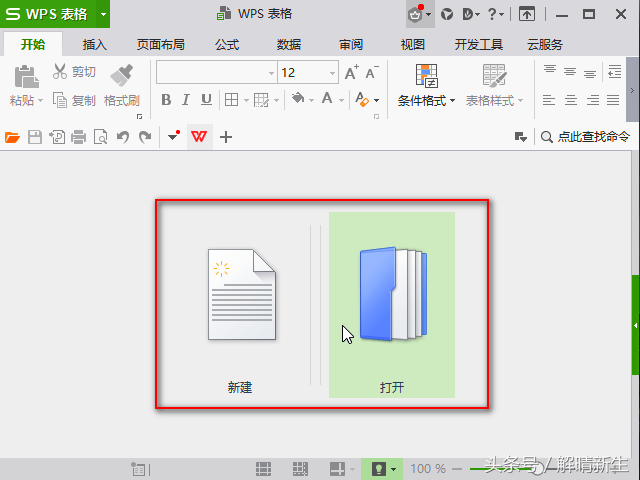Switch to page break preview
The width and height of the screenshot is (640, 480).
[300, 469]
